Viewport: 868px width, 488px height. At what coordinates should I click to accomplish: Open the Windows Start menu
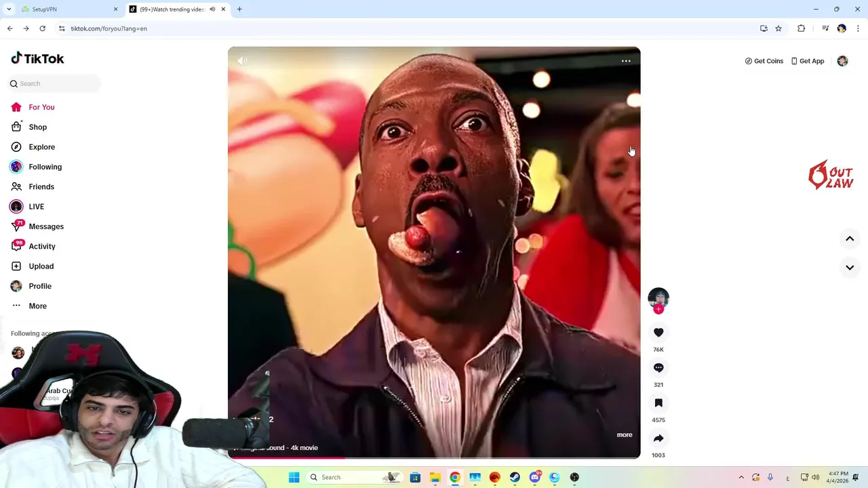point(294,477)
